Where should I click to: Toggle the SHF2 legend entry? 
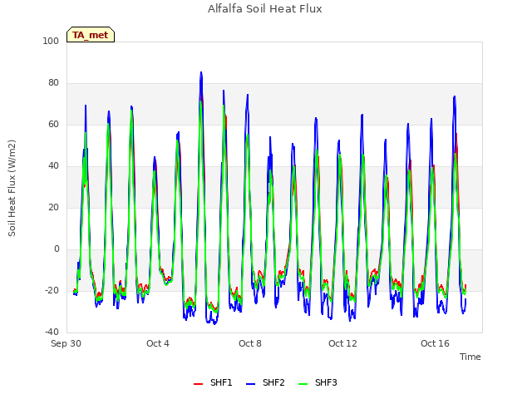[265, 382]
